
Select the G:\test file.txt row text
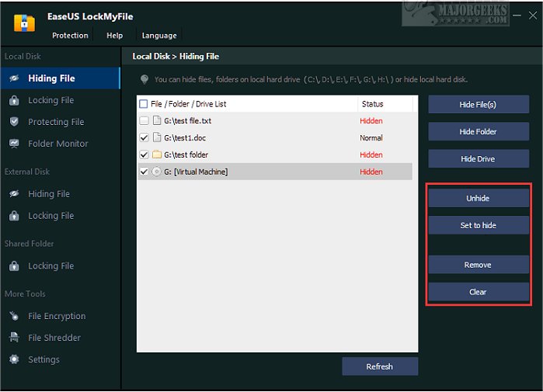click(x=188, y=121)
